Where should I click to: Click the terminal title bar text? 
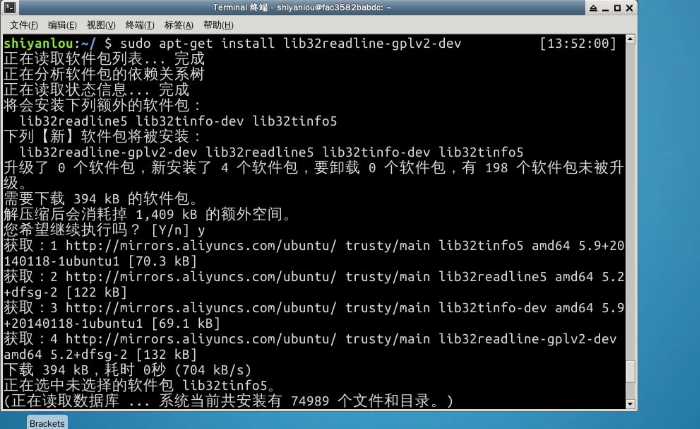tap(302, 7)
